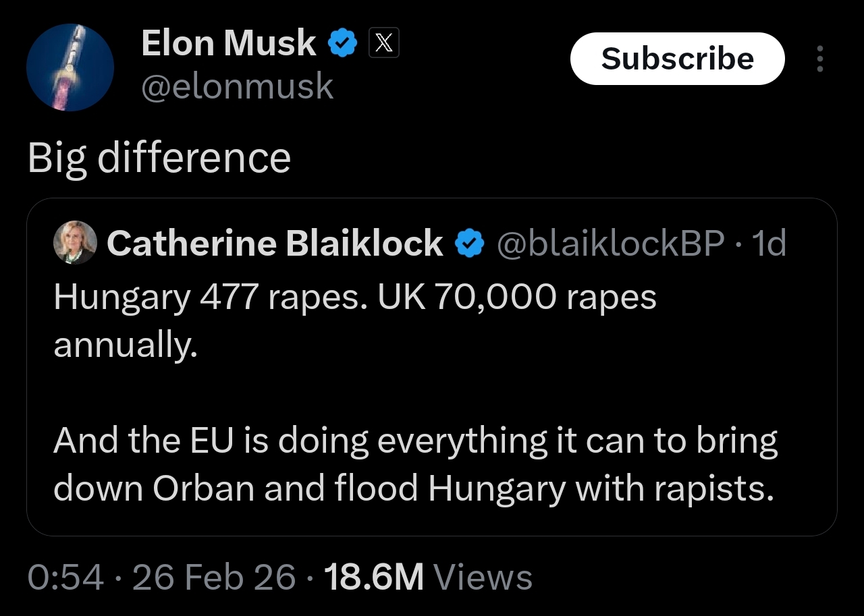Open the 18.6M view count

pos(373,578)
